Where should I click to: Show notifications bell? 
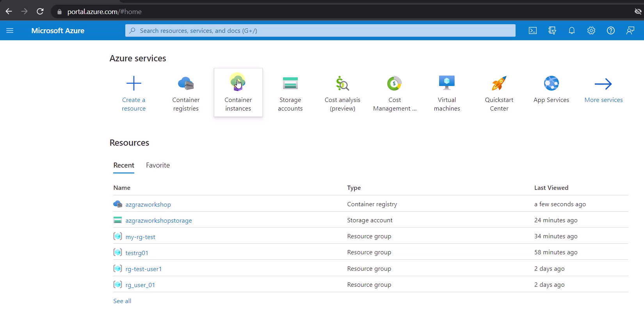point(572,30)
